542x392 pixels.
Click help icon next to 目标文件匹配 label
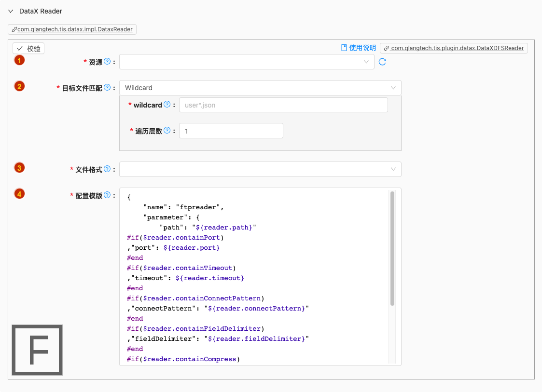107,87
